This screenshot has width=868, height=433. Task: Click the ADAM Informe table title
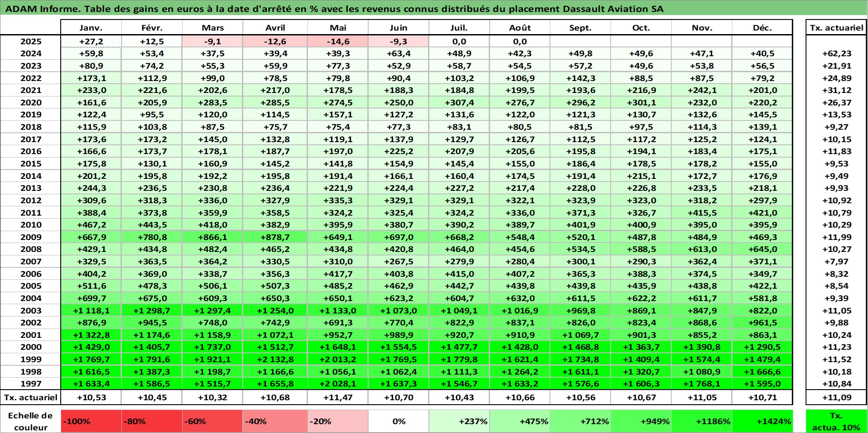(x=334, y=9)
